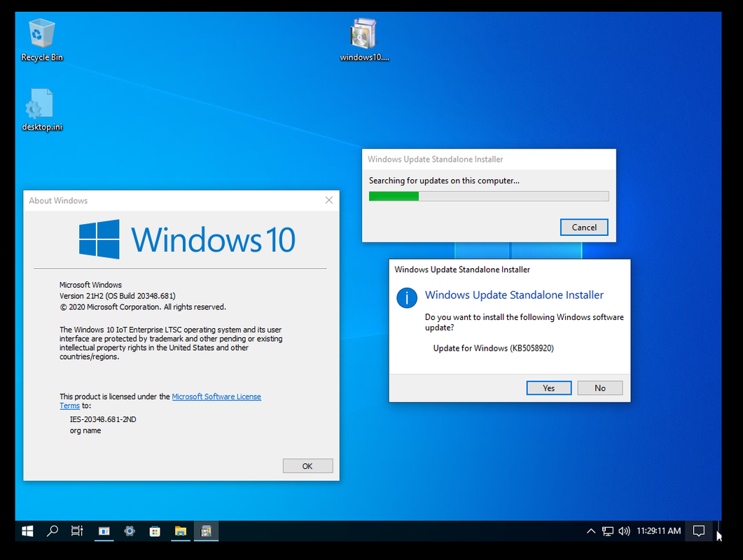Image resolution: width=743 pixels, height=560 pixels.
Task: Open the Microsoft Software License link
Action: (x=216, y=396)
